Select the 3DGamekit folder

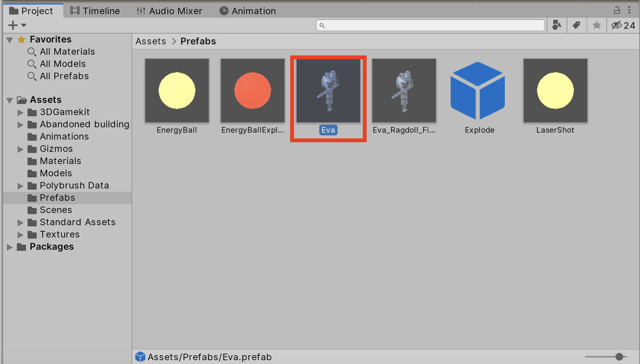coord(65,112)
